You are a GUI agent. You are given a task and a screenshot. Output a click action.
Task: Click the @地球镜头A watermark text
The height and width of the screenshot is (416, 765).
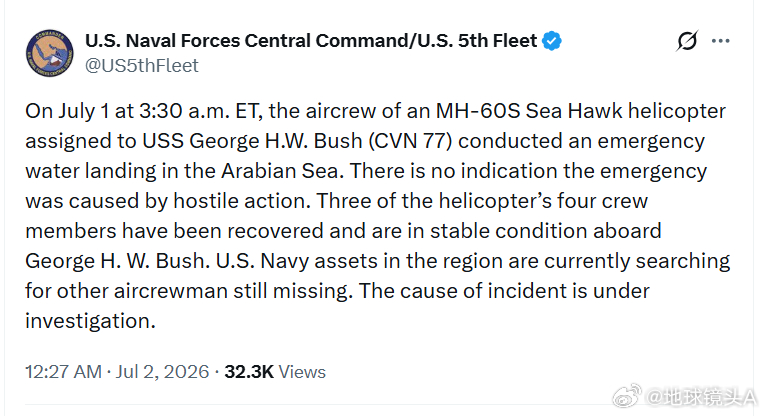pos(702,397)
